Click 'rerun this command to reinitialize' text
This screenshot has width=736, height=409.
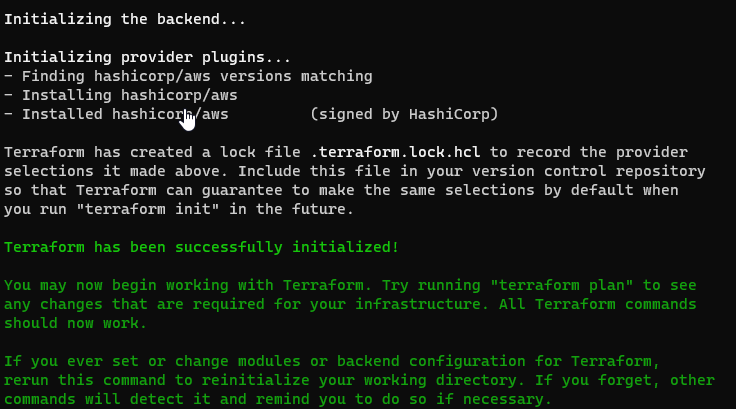[157, 380]
